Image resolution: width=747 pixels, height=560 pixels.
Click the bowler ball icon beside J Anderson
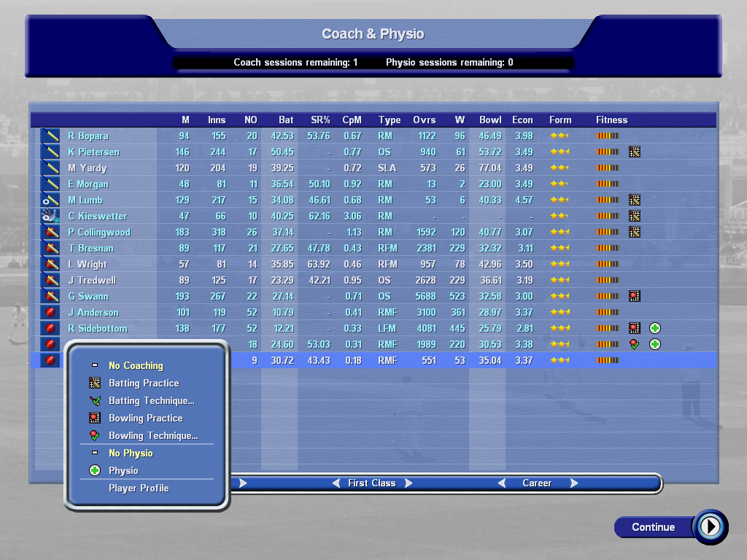(50, 312)
